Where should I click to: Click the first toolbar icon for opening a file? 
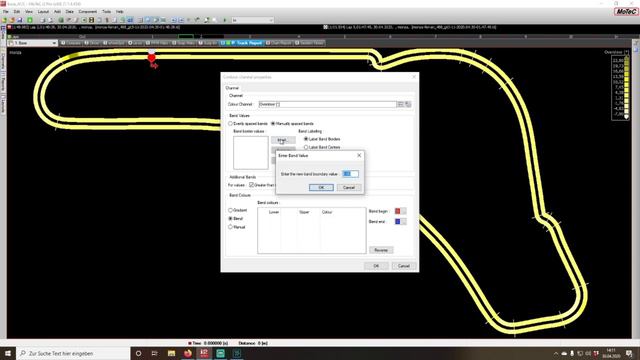click(x=4, y=20)
